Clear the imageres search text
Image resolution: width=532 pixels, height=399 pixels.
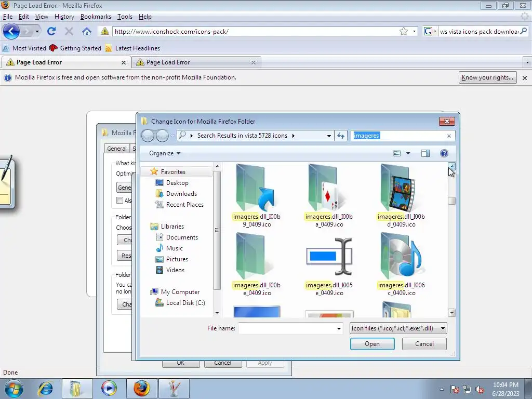pyautogui.click(x=449, y=136)
